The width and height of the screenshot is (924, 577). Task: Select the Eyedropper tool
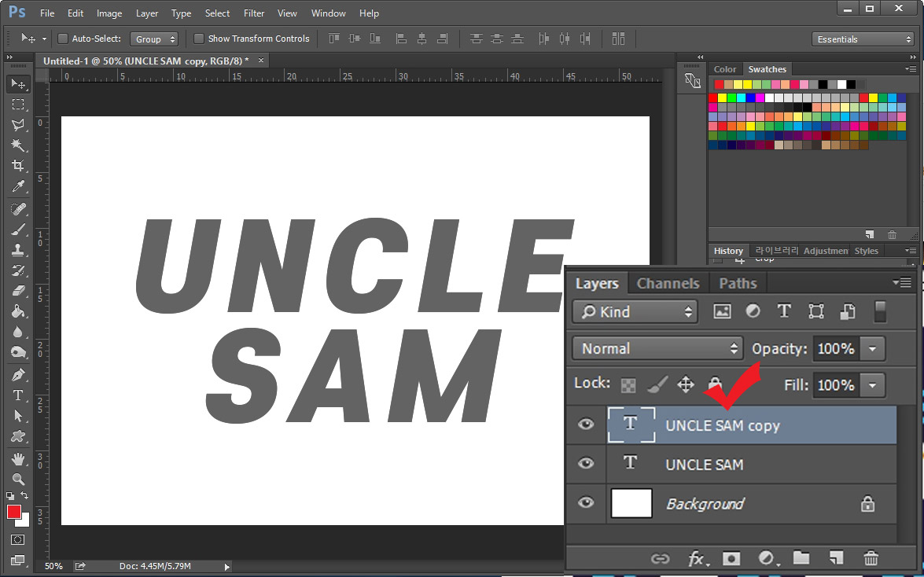pyautogui.click(x=18, y=187)
